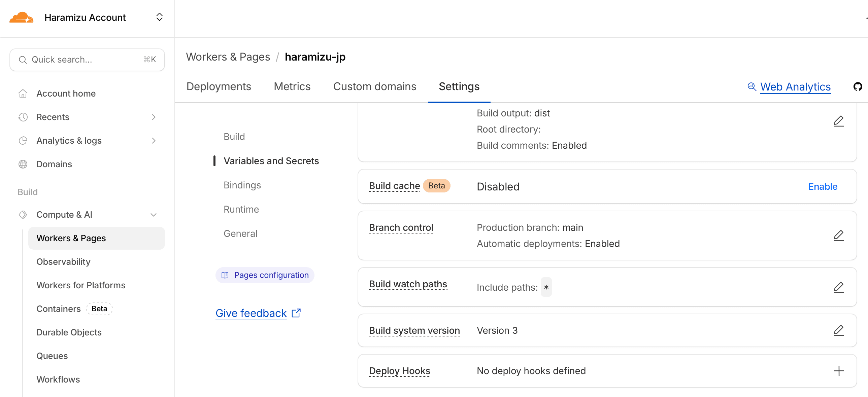Edit build configuration pencil icon
The image size is (868, 397).
(x=838, y=121)
